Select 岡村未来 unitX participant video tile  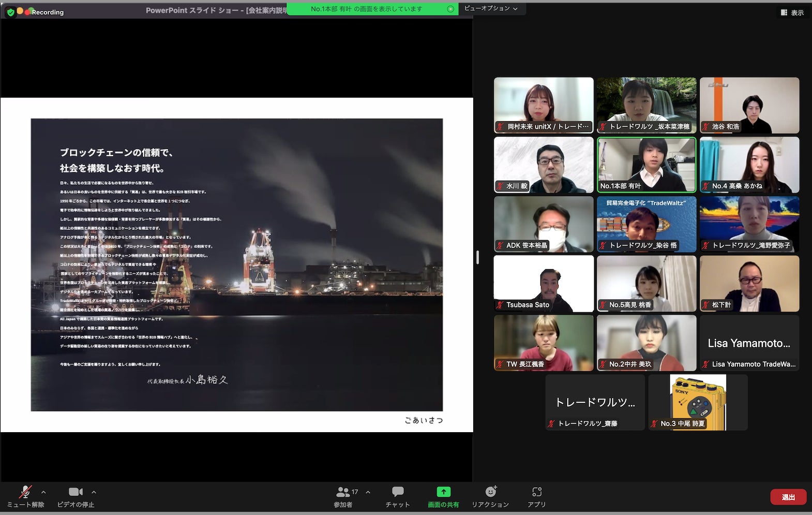tap(544, 105)
